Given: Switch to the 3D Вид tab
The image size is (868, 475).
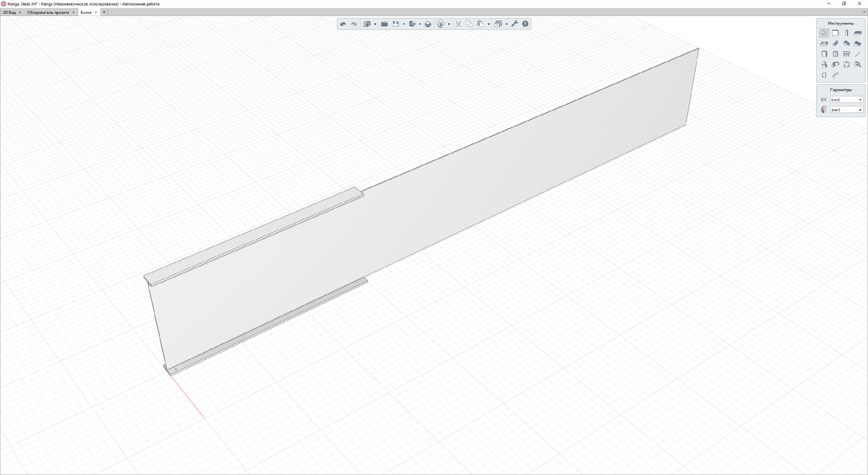Looking at the screenshot, I should pyautogui.click(x=9, y=12).
